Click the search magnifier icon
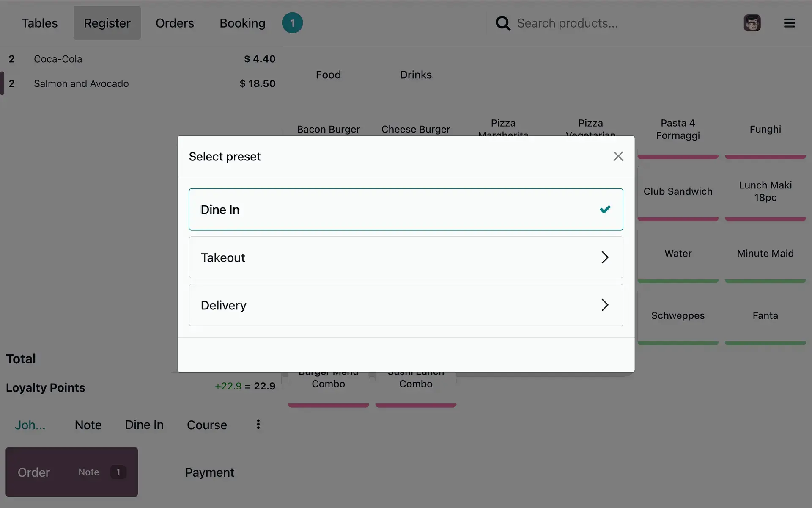The image size is (812, 508). 503,23
